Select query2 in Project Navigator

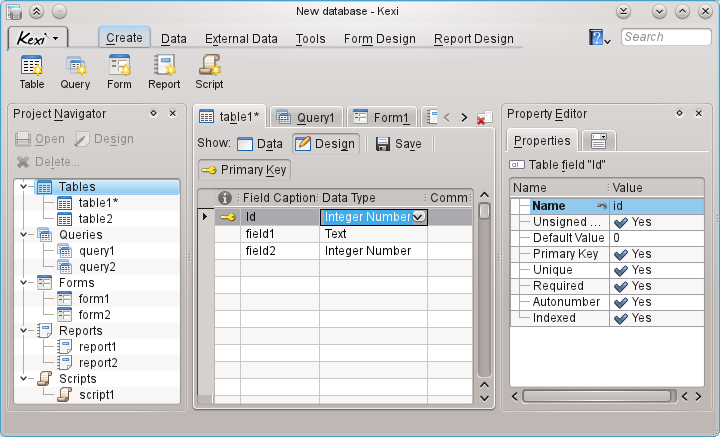point(96,267)
